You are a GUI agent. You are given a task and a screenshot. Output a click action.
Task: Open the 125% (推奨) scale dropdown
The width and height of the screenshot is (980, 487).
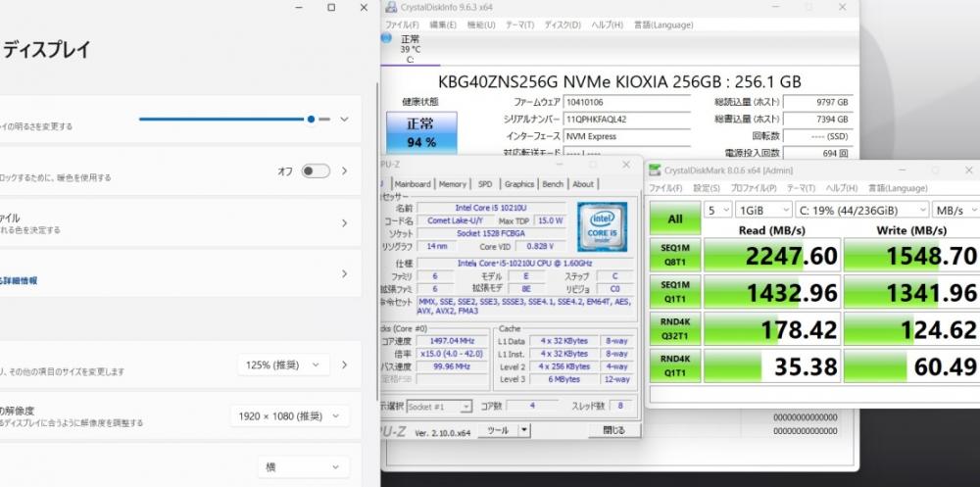tap(283, 365)
